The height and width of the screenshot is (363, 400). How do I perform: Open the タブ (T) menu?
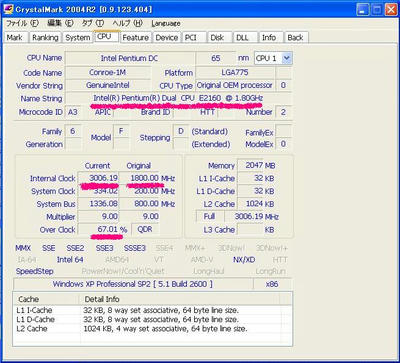(93, 23)
